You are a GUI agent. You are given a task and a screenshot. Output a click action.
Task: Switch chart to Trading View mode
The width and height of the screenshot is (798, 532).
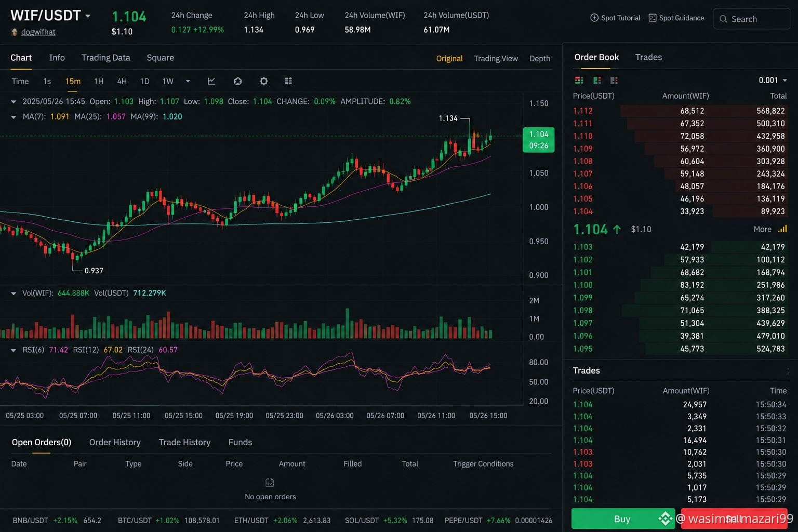(496, 59)
